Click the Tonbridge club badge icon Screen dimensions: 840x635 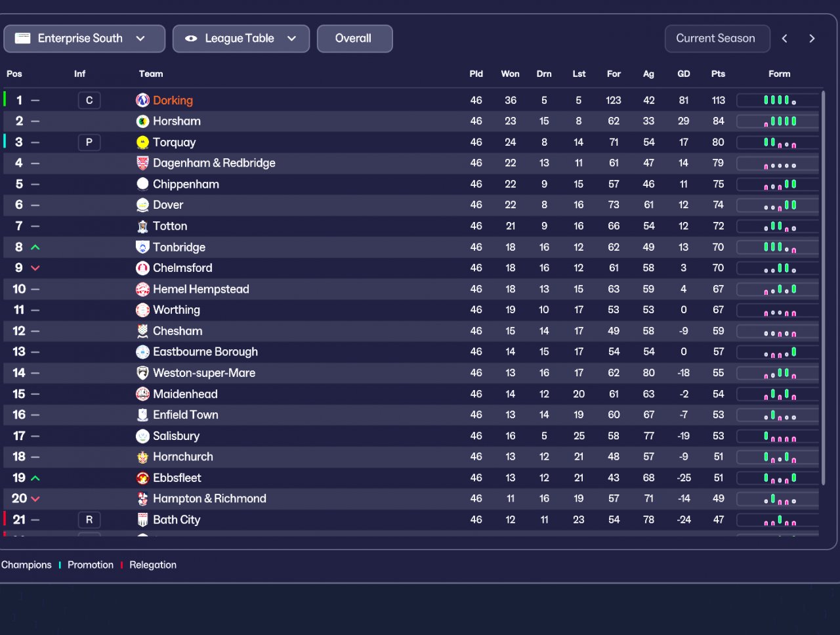[x=142, y=247]
